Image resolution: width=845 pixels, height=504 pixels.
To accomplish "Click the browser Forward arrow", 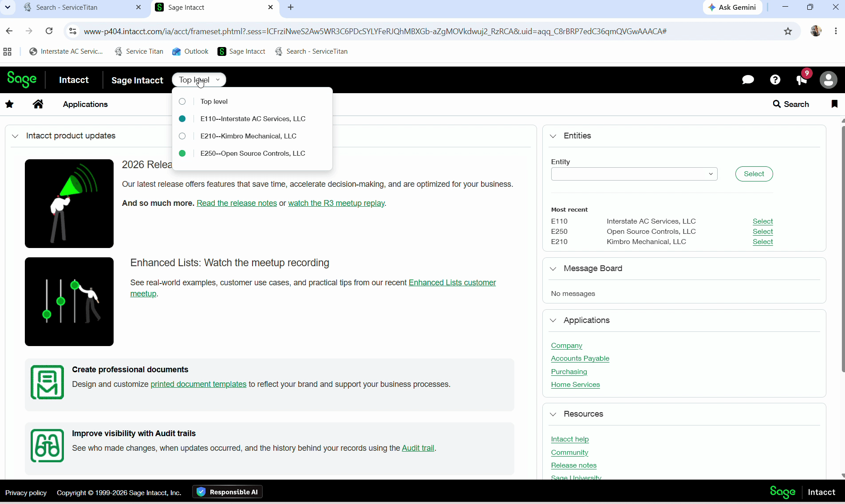I will pos(29,31).
